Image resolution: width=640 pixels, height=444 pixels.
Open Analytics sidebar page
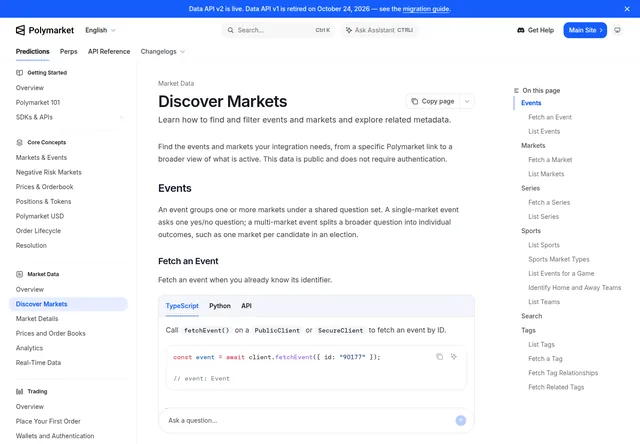click(29, 348)
